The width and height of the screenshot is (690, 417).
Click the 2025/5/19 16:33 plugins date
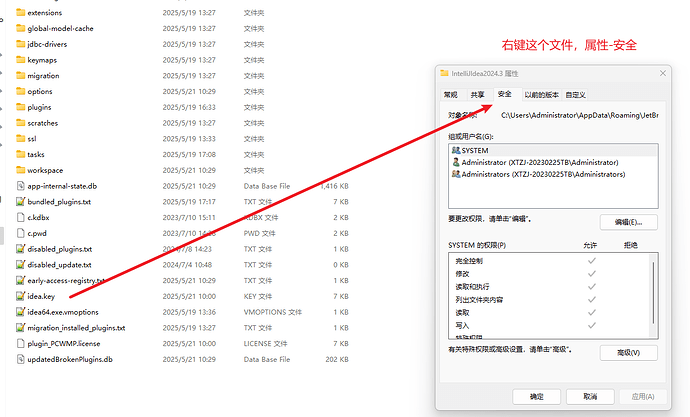[x=189, y=107]
